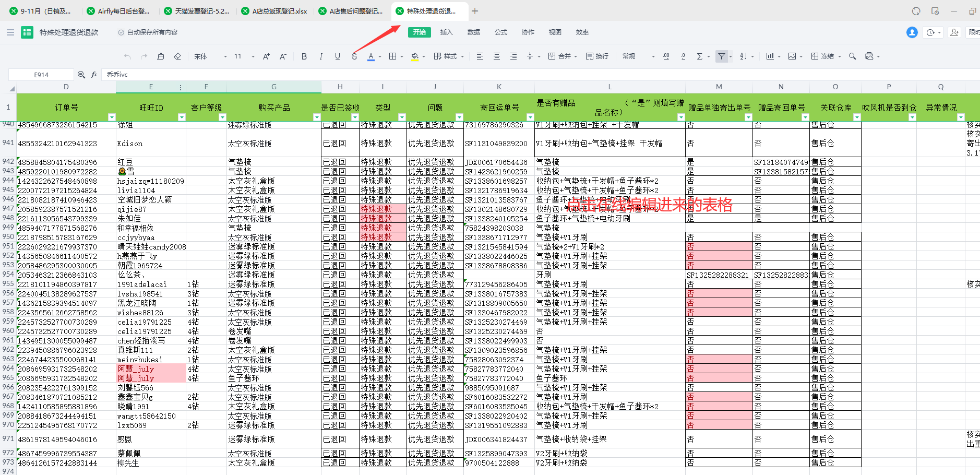Open the filter dropdown for 类型 column
Image resolution: width=980 pixels, height=475 pixels.
point(402,117)
